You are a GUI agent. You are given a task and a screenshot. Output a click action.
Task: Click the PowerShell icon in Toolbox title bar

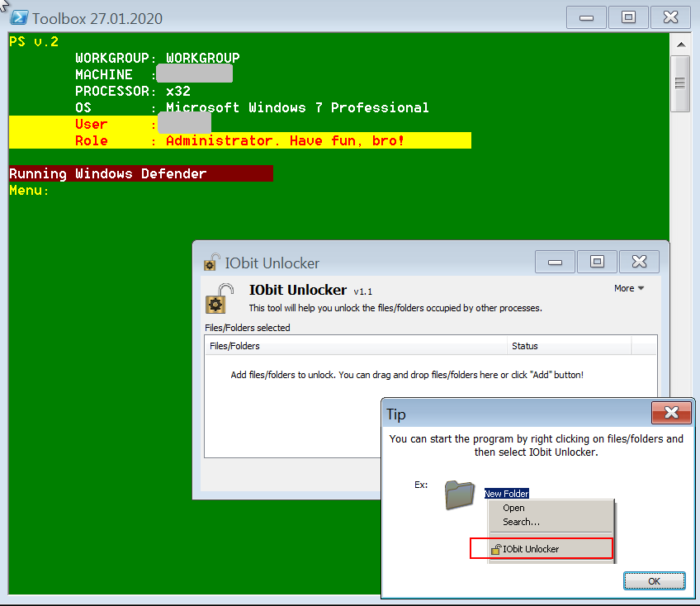click(x=19, y=18)
